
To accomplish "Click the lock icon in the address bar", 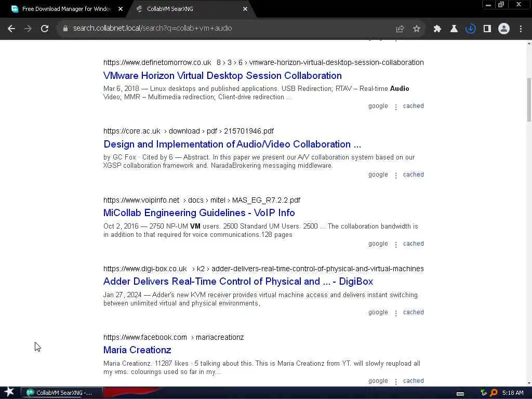I will click(x=65, y=29).
